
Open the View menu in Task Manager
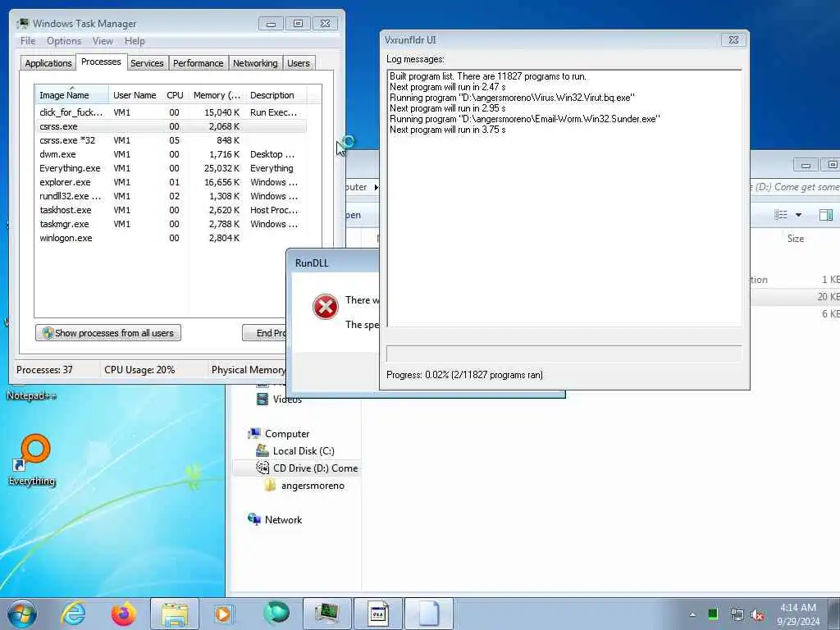[103, 41]
